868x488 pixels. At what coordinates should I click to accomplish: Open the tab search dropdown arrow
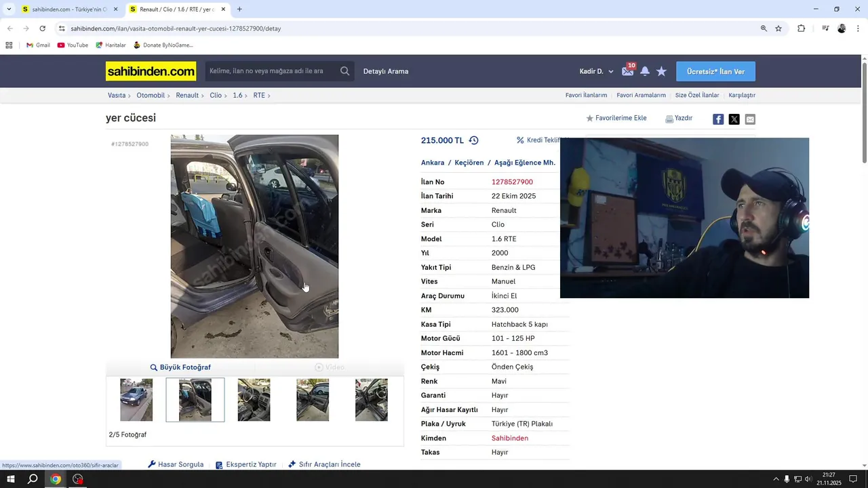pyautogui.click(x=8, y=9)
